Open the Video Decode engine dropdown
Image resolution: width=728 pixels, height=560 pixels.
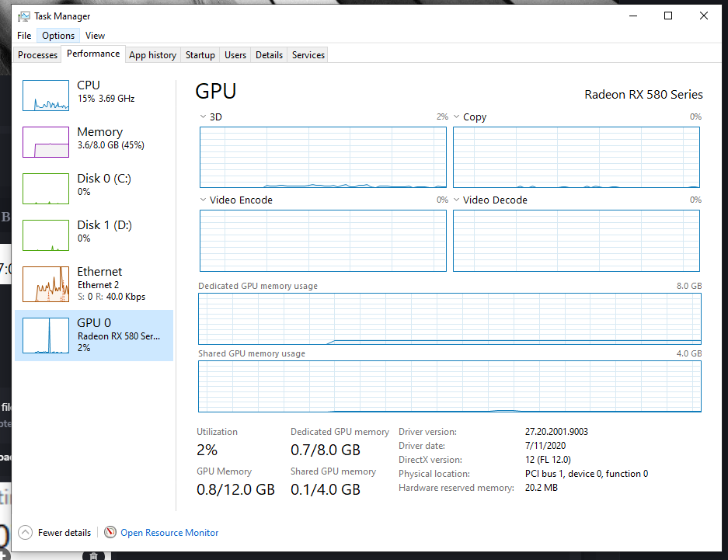[x=457, y=200]
